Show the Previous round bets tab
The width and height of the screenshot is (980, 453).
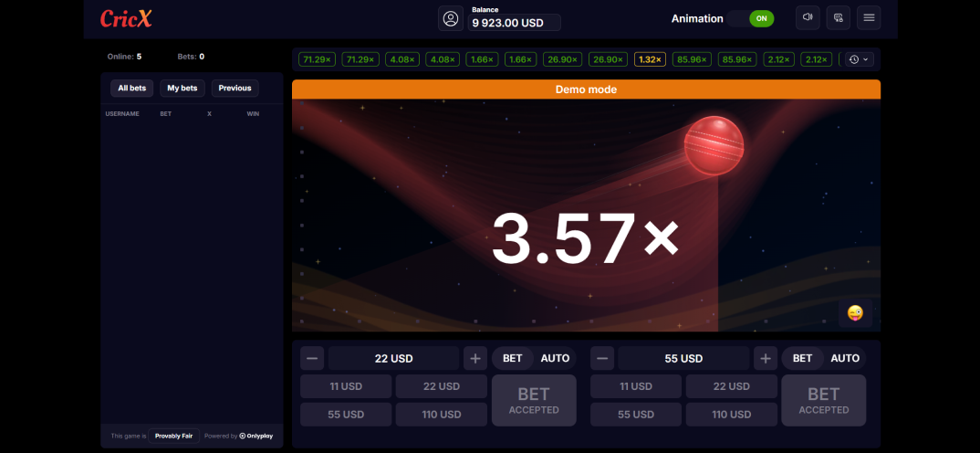point(235,89)
